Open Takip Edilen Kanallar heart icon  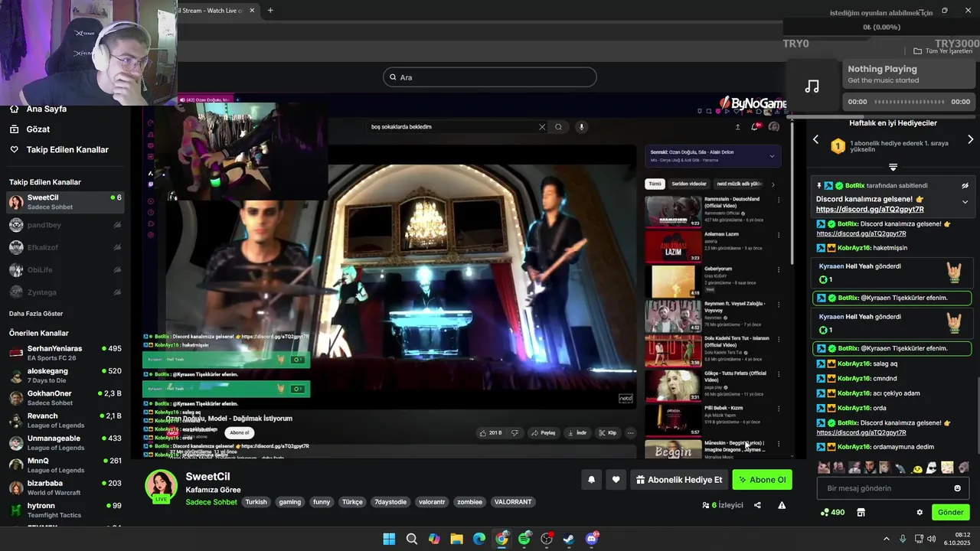[14, 149]
